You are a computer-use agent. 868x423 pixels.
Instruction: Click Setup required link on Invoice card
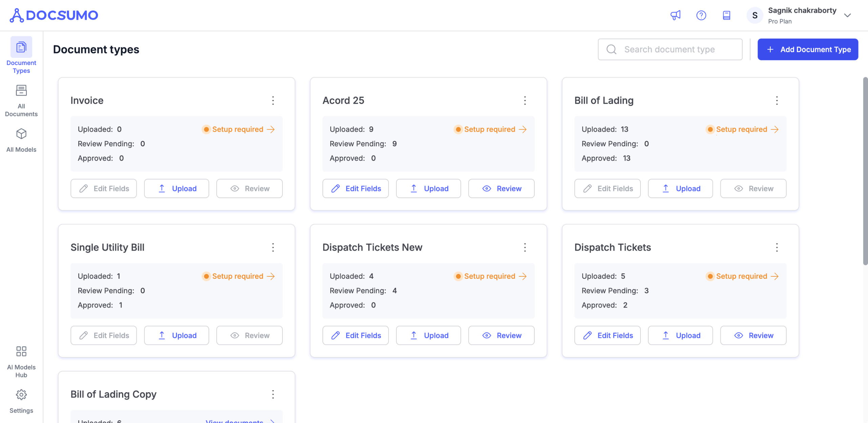click(x=238, y=129)
